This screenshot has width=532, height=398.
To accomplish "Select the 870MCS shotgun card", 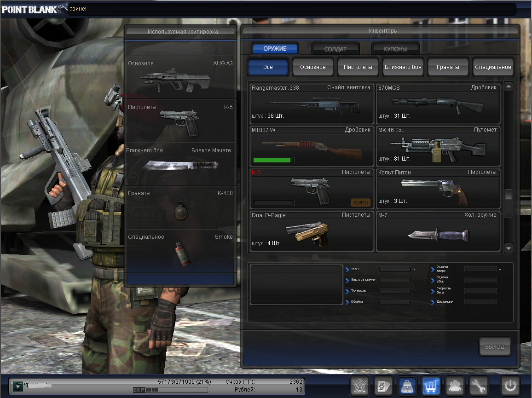I will point(438,104).
